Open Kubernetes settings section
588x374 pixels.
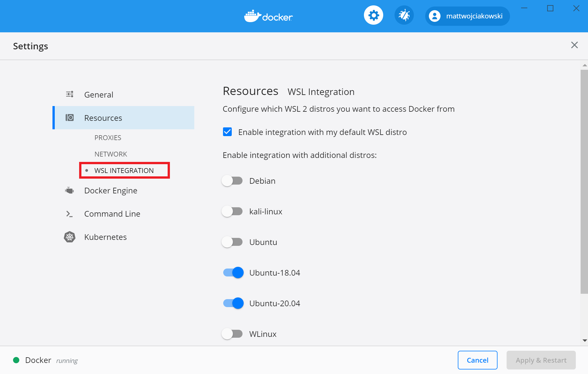coord(106,237)
